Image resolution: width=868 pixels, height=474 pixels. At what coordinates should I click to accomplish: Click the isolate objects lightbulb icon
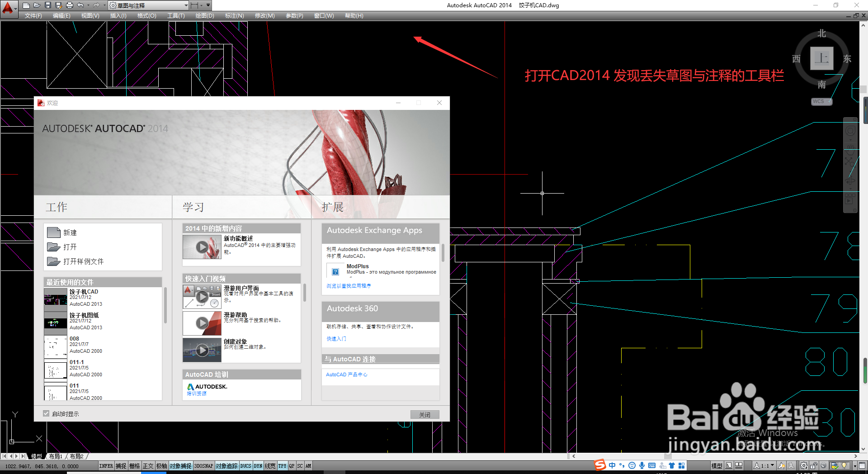(x=844, y=465)
